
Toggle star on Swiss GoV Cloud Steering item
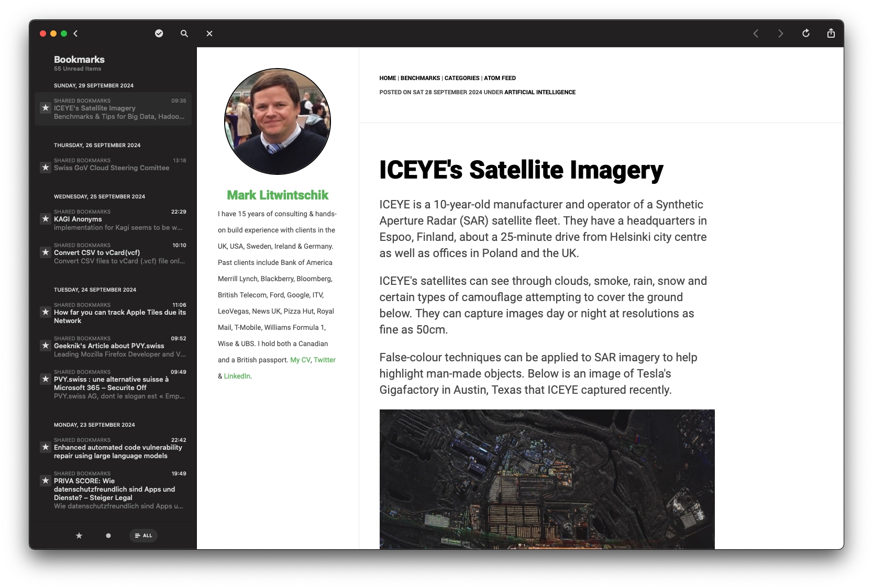[46, 168]
